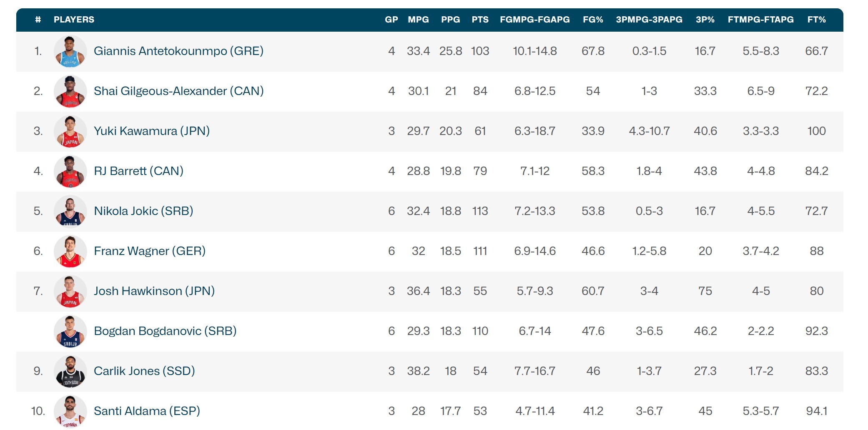This screenshot has height=430, width=868.
Task: Sort by the PTS column header
Action: (x=480, y=20)
